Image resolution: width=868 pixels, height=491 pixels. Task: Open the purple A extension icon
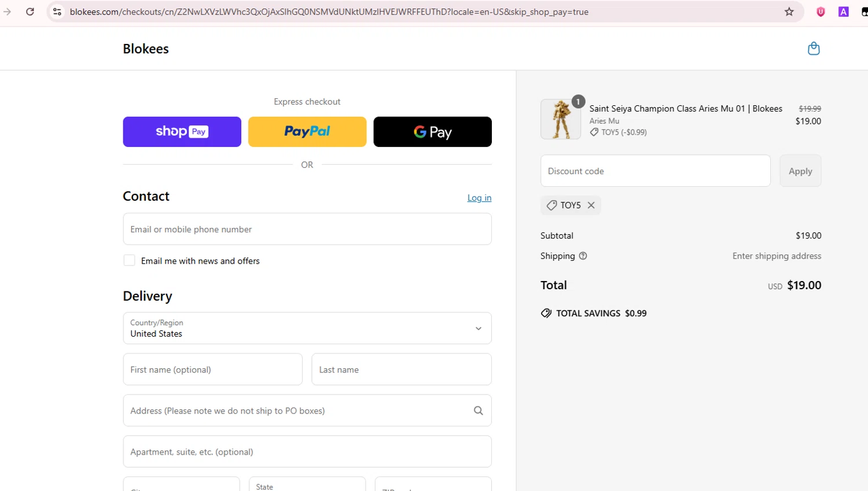coord(844,12)
